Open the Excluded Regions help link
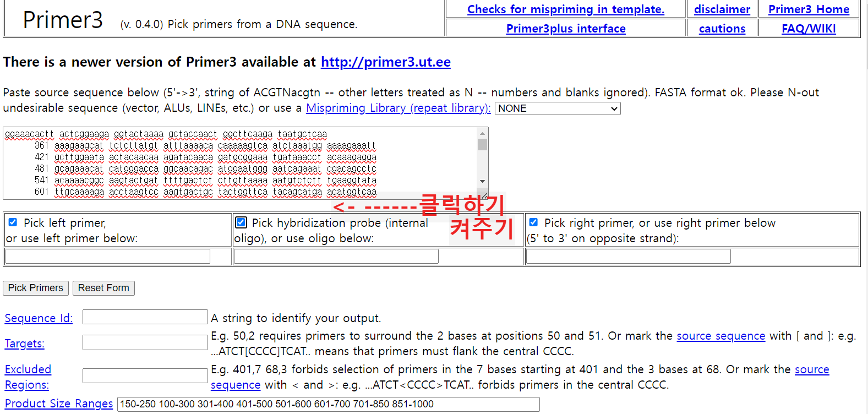 click(28, 377)
